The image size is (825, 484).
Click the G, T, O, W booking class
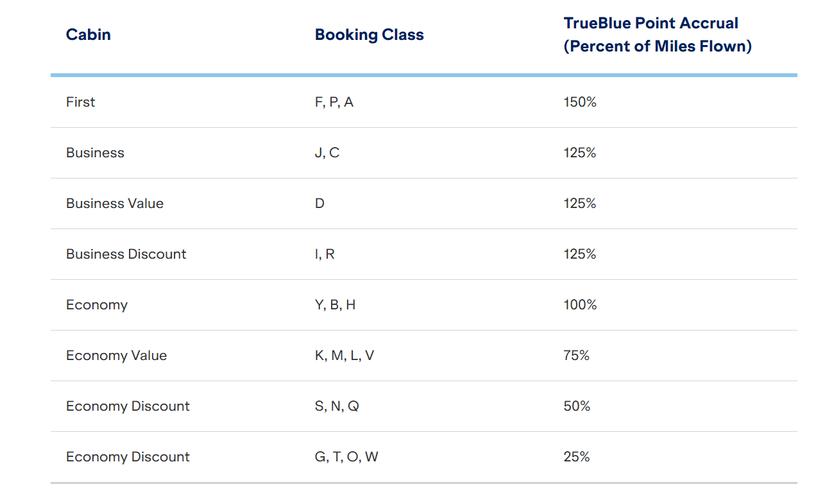click(x=346, y=457)
